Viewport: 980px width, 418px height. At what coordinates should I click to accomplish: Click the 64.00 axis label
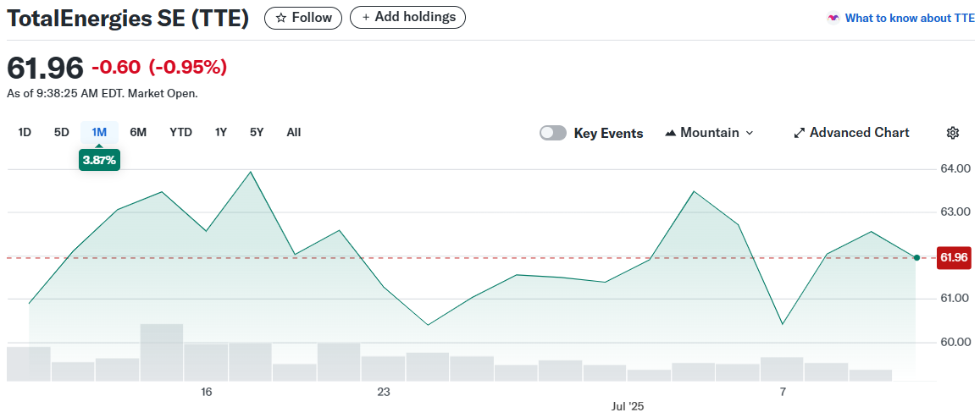point(954,168)
